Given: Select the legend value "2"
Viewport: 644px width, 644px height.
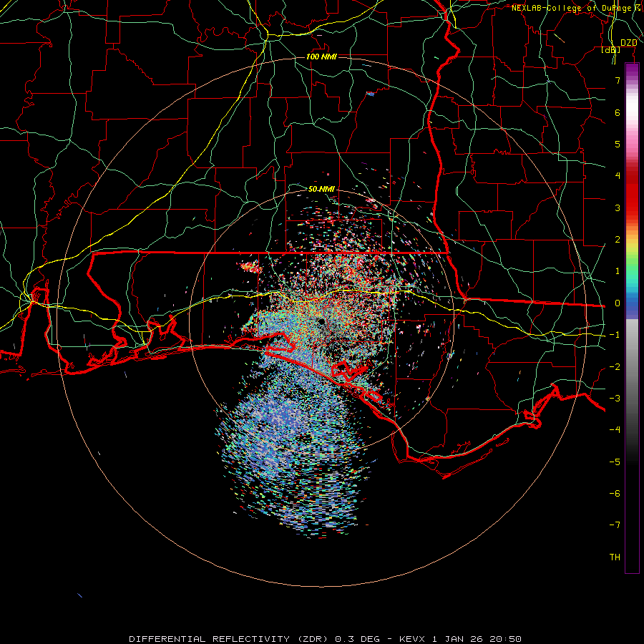Looking at the screenshot, I should (x=618, y=240).
